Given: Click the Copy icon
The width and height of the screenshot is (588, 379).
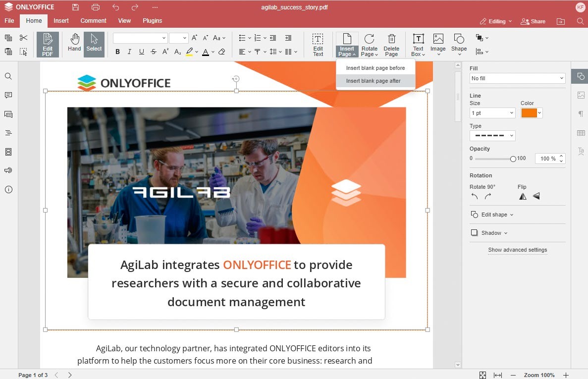Looking at the screenshot, I should tap(8, 38).
